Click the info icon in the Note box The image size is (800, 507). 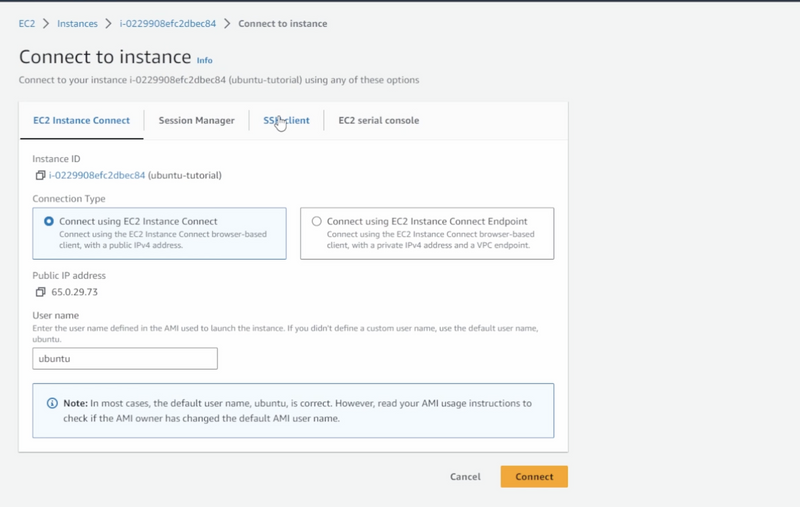pyautogui.click(x=52, y=403)
